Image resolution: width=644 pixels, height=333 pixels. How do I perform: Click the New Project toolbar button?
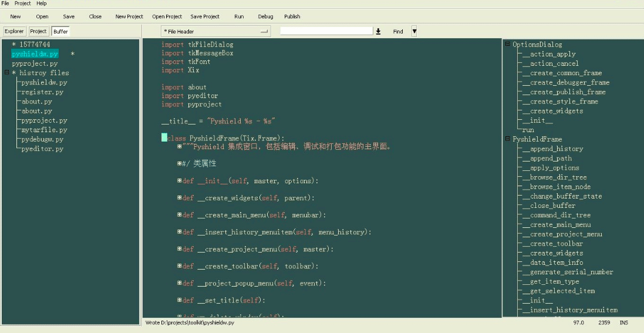point(129,16)
